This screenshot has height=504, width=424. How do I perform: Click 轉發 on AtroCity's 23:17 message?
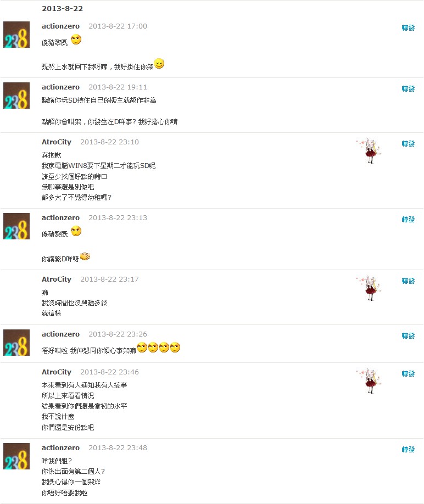[408, 281]
